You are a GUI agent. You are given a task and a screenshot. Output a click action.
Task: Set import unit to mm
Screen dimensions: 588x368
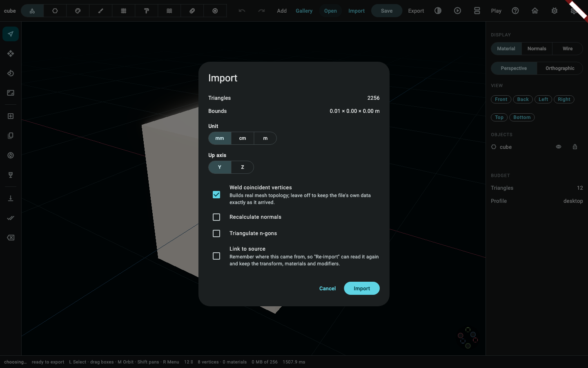tap(220, 138)
